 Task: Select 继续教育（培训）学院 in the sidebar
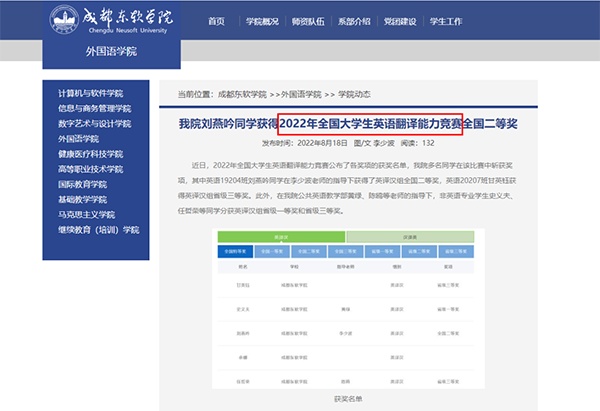pyautogui.click(x=99, y=230)
